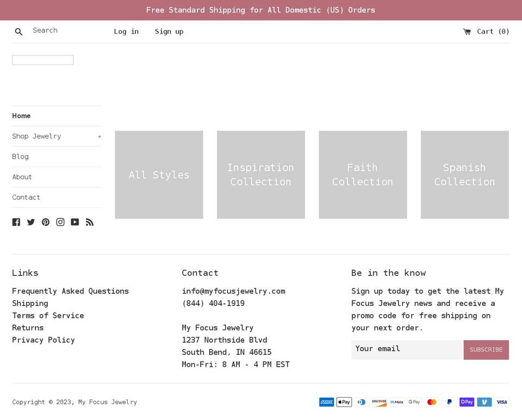
Task: Open the All Styles collection tile
Action: (159, 175)
